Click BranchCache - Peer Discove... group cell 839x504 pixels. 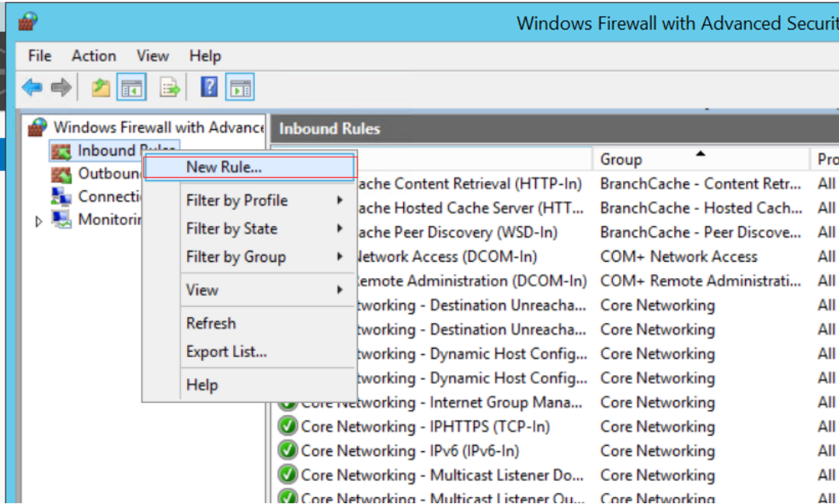[x=701, y=232]
